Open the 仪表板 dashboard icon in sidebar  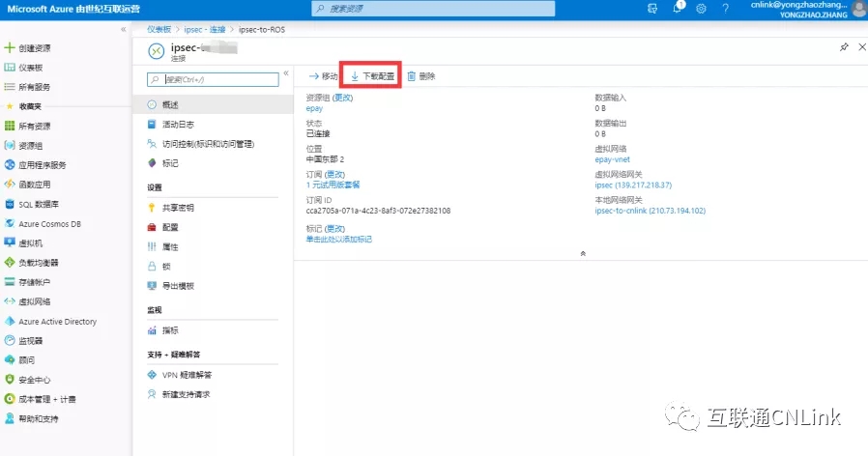(x=10, y=68)
